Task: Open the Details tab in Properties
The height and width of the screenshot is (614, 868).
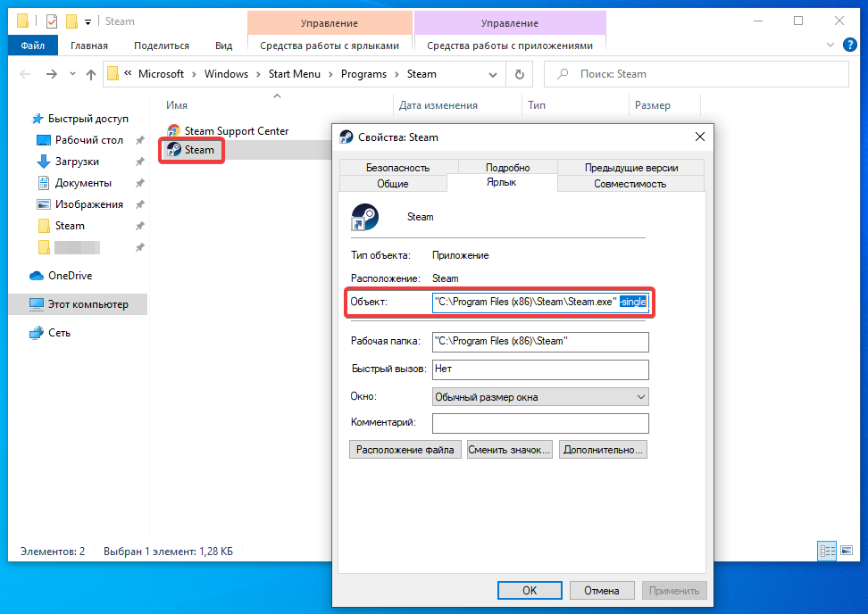Action: point(507,168)
